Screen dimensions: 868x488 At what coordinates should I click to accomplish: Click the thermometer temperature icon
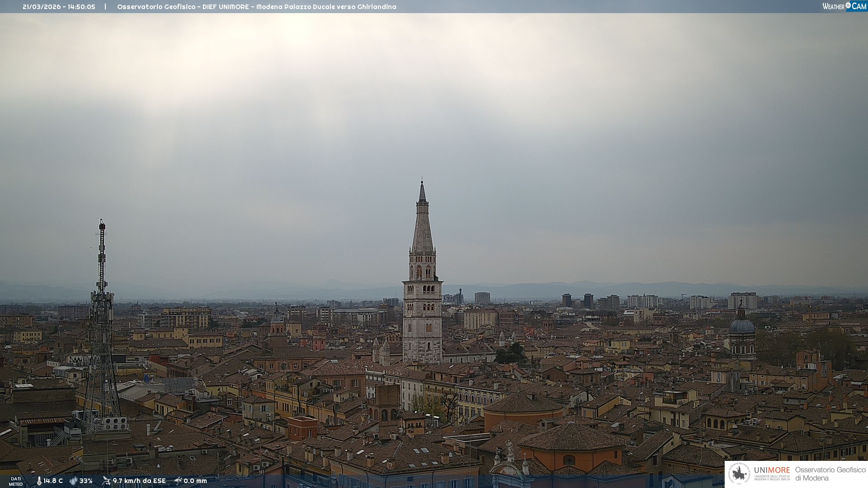39,481
